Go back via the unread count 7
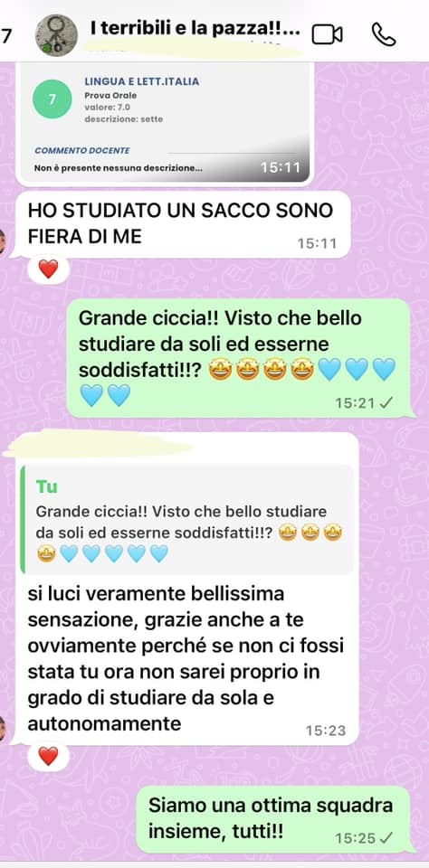This screenshot has width=429, height=868. (x=6, y=35)
